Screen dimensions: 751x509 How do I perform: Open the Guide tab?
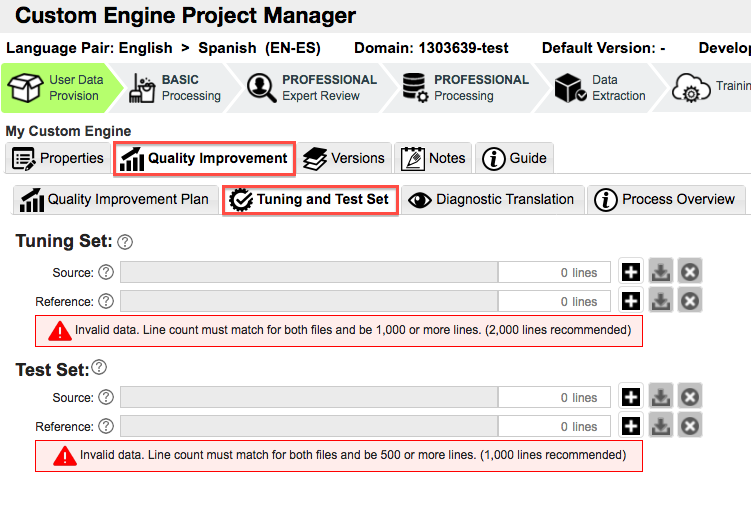pyautogui.click(x=514, y=158)
